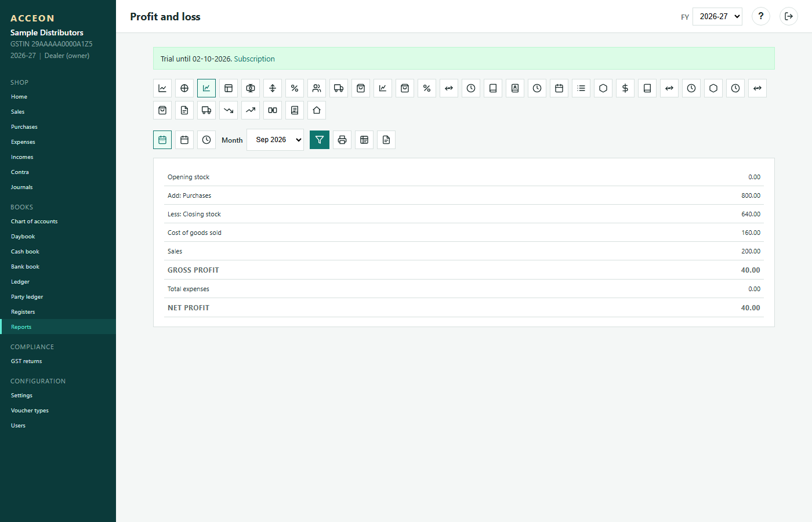Open help via the question mark button
This screenshot has height=522, width=812.
(761, 16)
